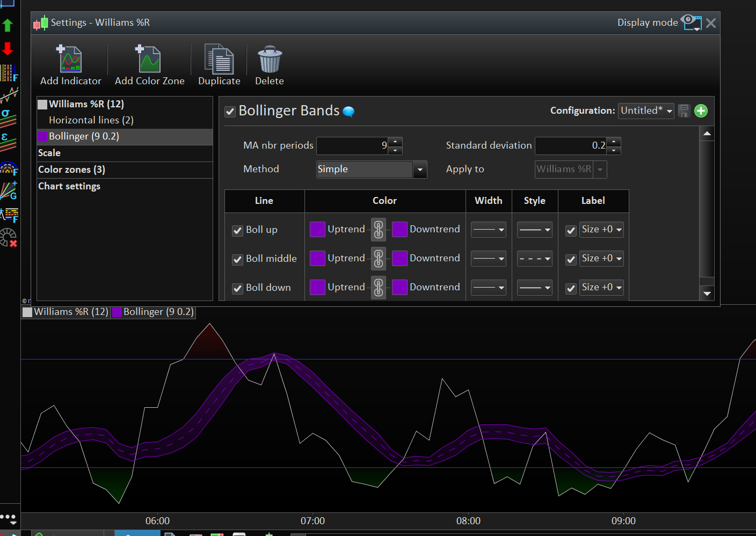Click the Add Color Zone icon
Screen dimensions: 756x536
149,60
